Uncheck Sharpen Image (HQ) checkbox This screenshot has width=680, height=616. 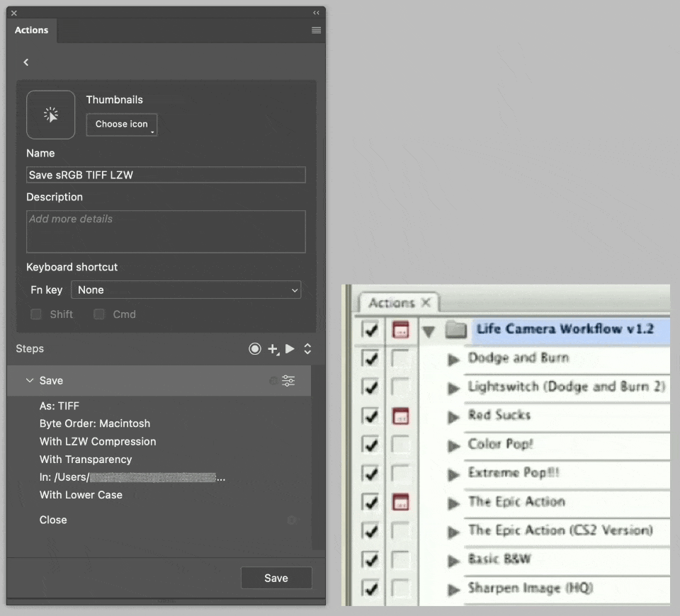(x=370, y=588)
